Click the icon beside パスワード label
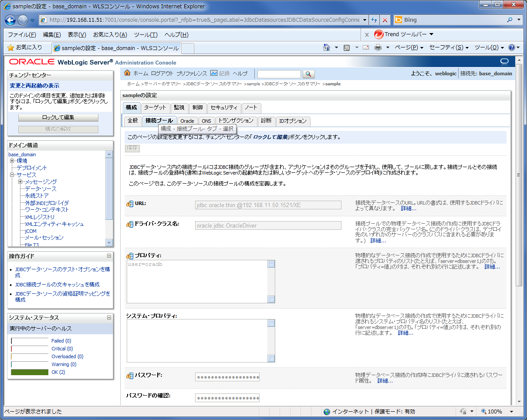This screenshot has height=420, width=527. (129, 376)
